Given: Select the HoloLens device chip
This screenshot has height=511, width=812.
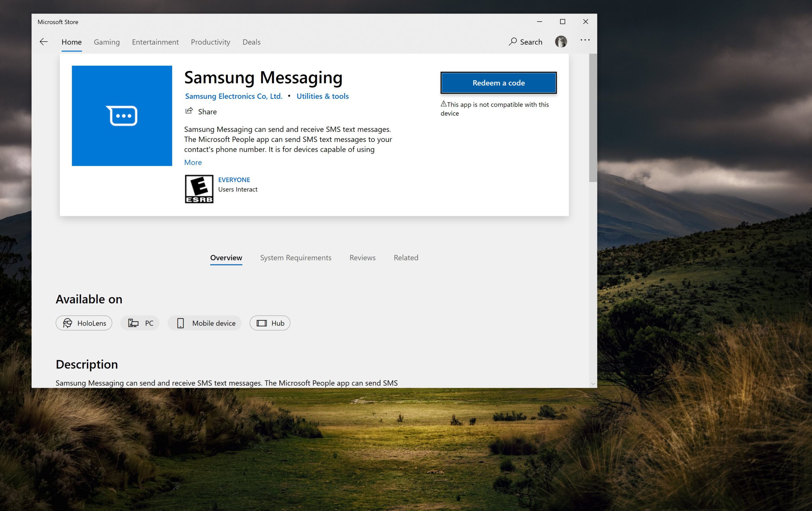Looking at the screenshot, I should [x=84, y=323].
